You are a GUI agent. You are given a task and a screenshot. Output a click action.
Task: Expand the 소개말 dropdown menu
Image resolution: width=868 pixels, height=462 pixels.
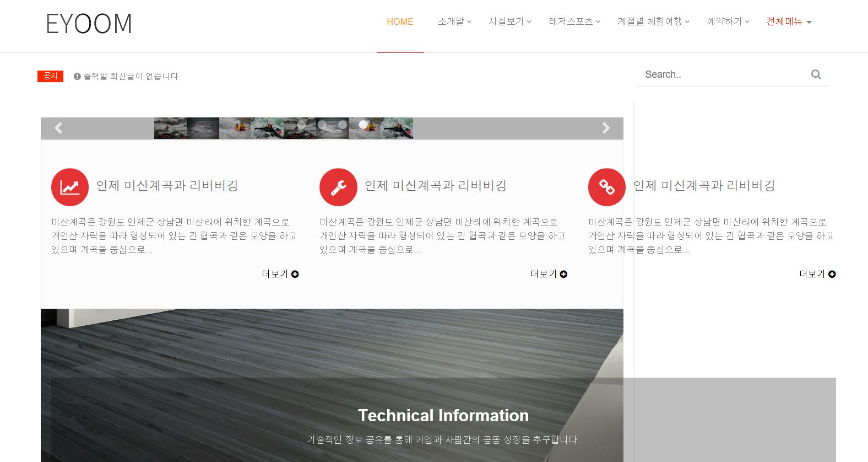[454, 22]
